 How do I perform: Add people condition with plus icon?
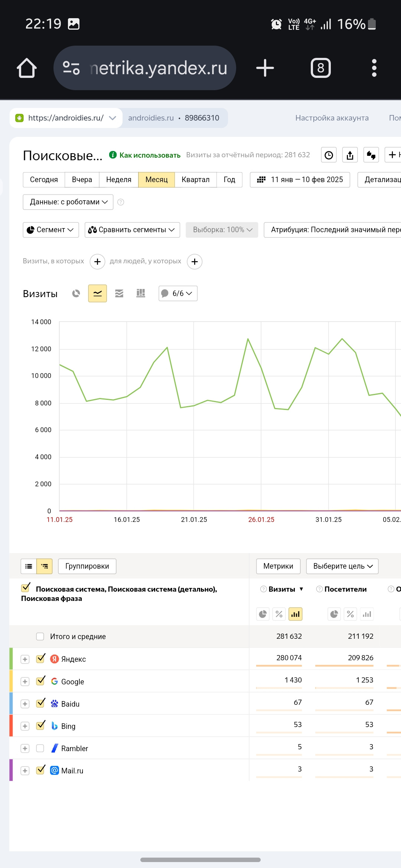(x=195, y=262)
